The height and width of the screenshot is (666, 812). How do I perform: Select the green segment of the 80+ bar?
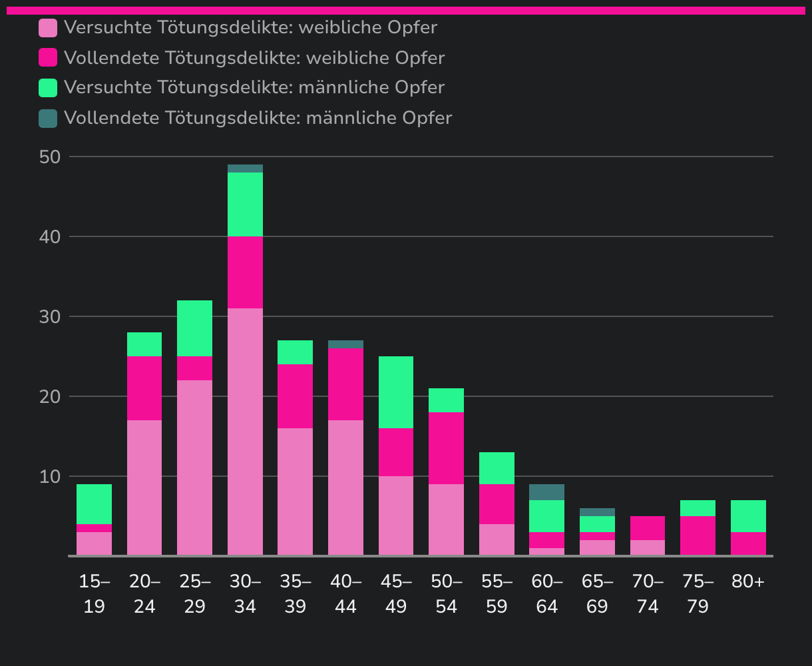point(748,516)
